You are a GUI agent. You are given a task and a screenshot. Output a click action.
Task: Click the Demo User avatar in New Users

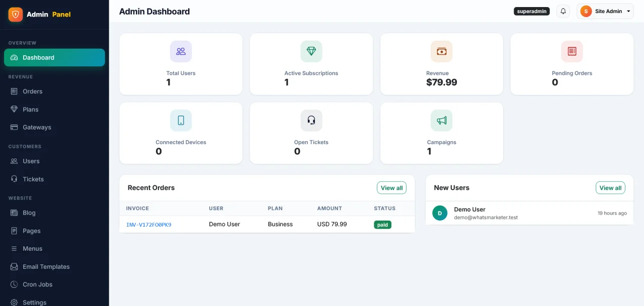coord(440,213)
